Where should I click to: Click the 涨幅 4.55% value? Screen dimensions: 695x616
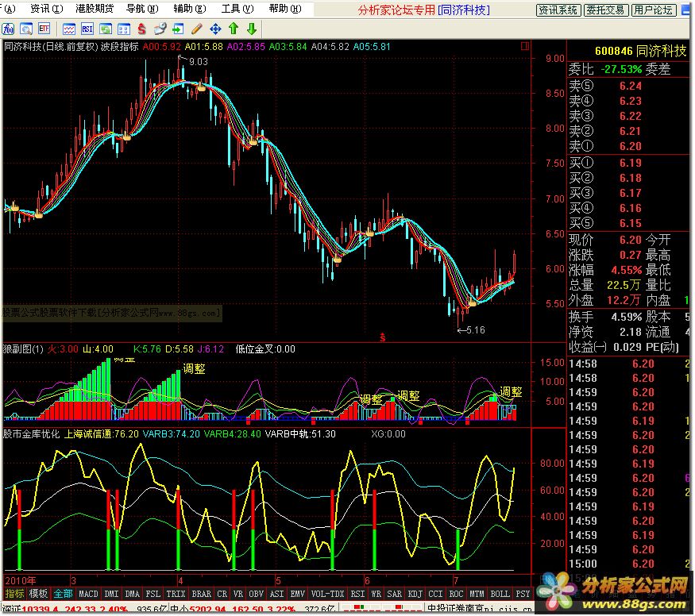(x=627, y=270)
